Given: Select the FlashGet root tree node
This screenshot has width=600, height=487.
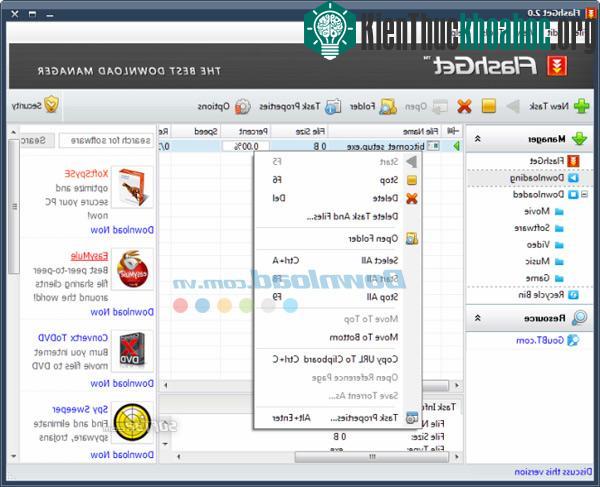Looking at the screenshot, I should click(554, 161).
